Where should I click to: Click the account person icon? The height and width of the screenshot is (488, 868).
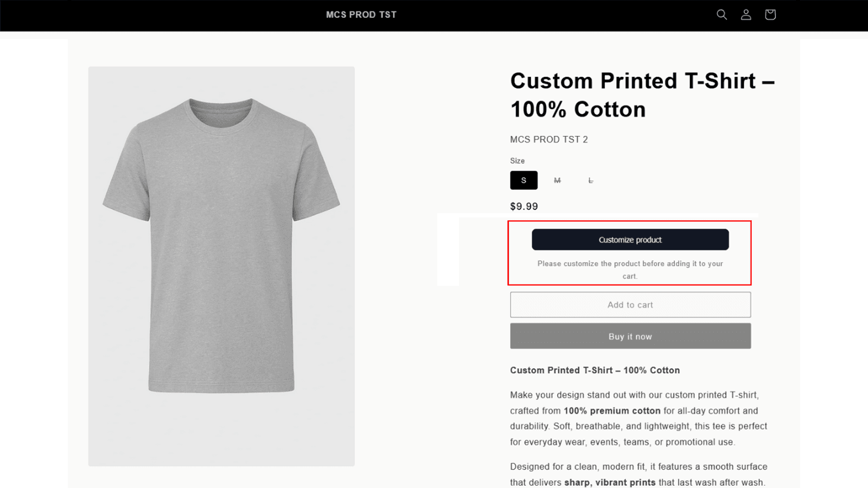746,15
